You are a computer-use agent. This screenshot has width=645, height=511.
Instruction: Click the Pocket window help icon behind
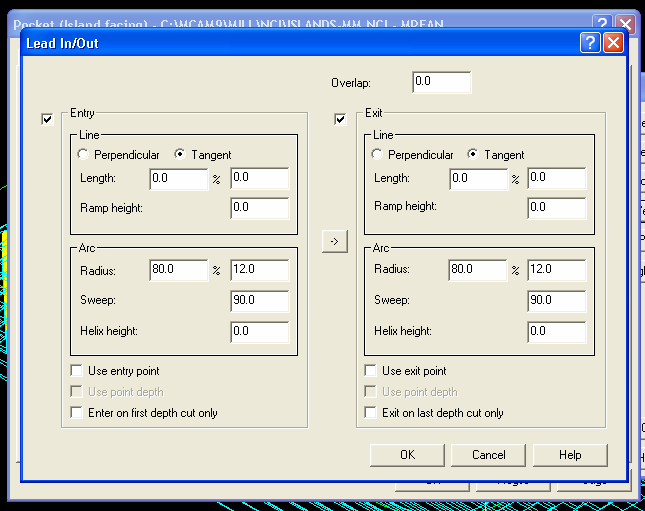pyautogui.click(x=602, y=23)
